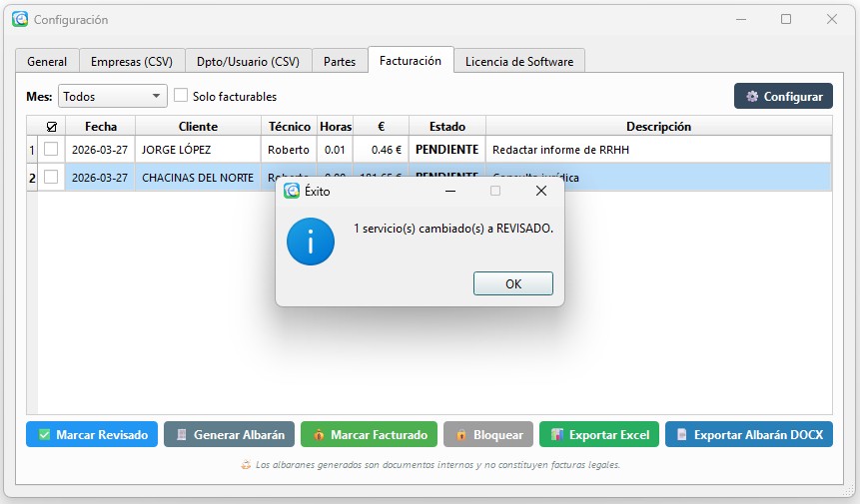Viewport: 860px width, 504px height.
Task: Switch to the Partes tab
Action: (x=340, y=62)
